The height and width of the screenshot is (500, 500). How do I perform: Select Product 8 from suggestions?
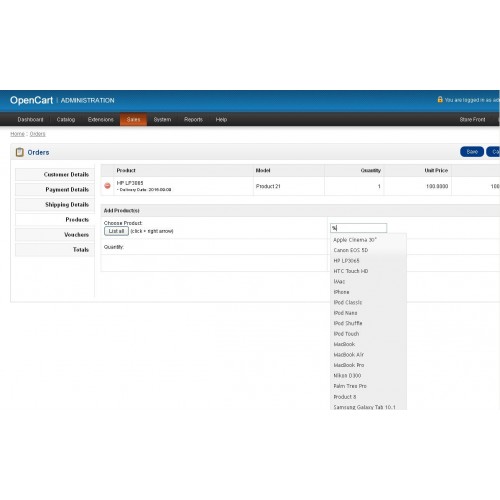(x=368, y=397)
